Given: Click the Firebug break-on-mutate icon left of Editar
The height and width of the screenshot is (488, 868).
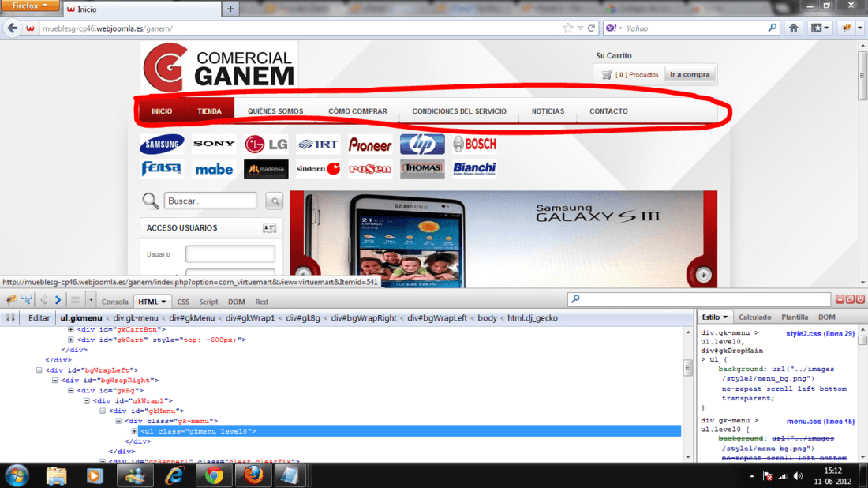Looking at the screenshot, I should pyautogui.click(x=10, y=318).
